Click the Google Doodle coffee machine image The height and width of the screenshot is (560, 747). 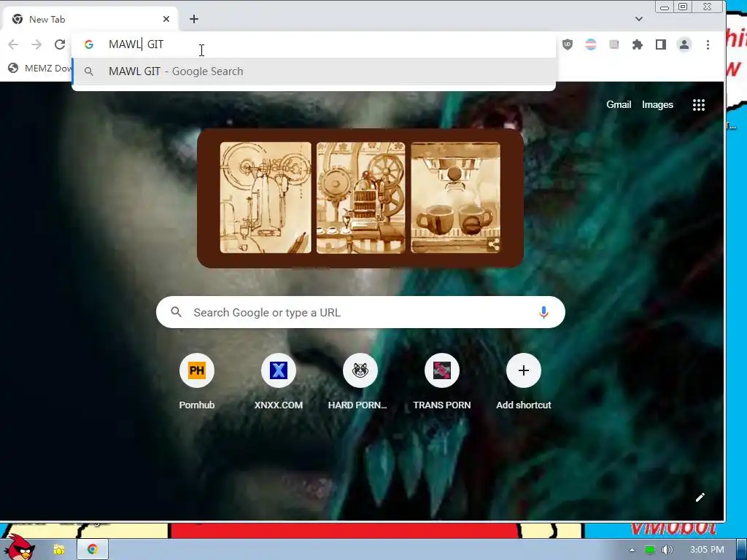coord(360,198)
